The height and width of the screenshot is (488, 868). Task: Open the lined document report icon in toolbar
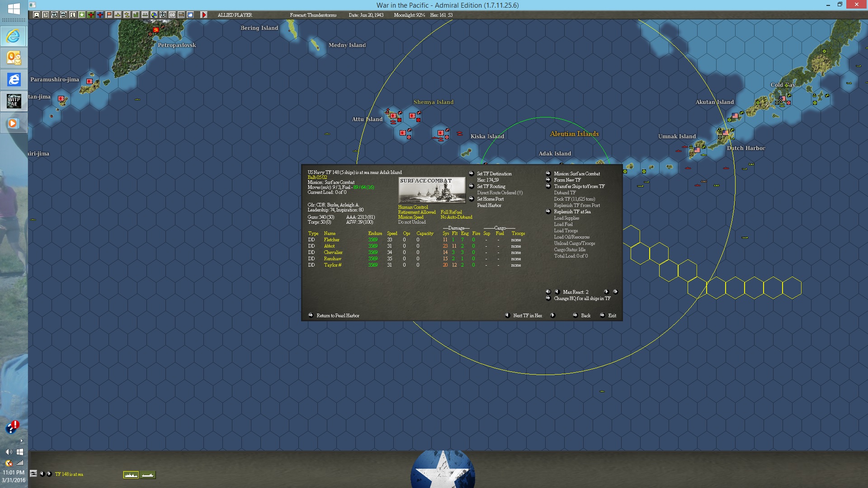click(46, 15)
